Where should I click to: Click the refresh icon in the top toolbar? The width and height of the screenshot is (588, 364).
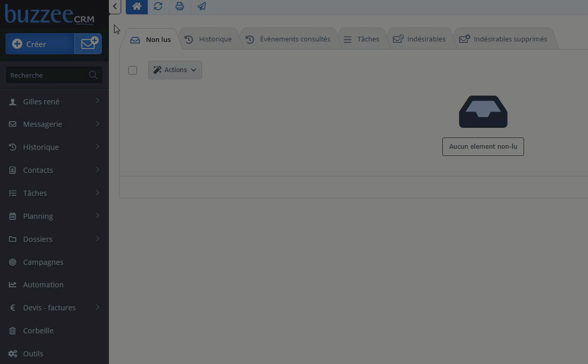(x=158, y=7)
